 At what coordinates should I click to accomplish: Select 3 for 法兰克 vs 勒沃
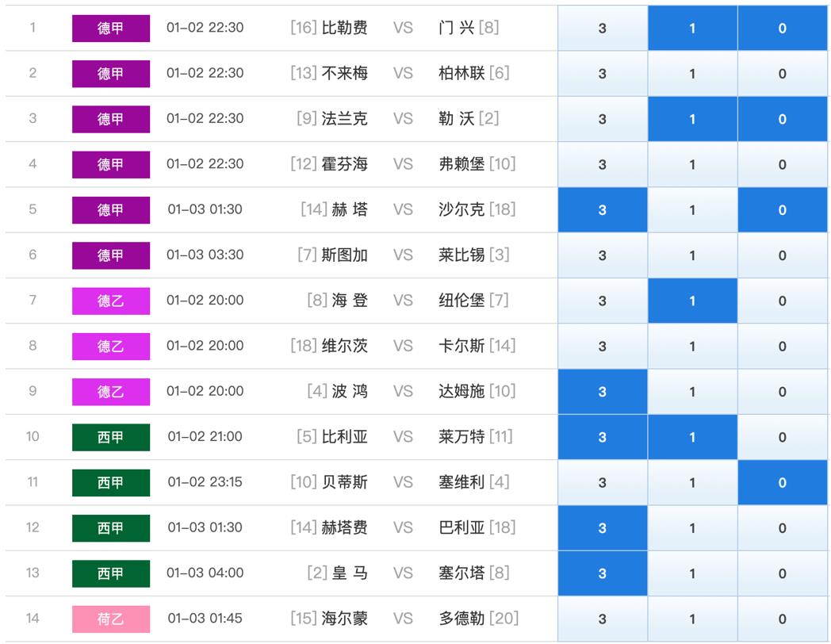coord(602,119)
